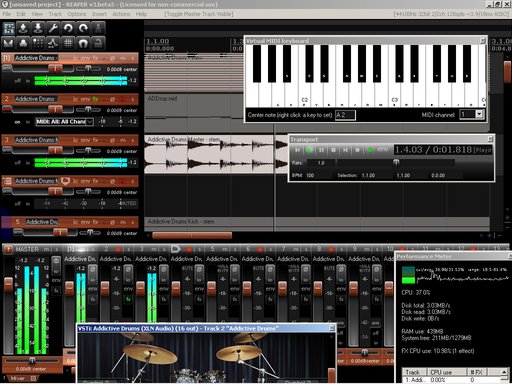
Task: Click the master strip fx button in mixer
Action: (56, 291)
